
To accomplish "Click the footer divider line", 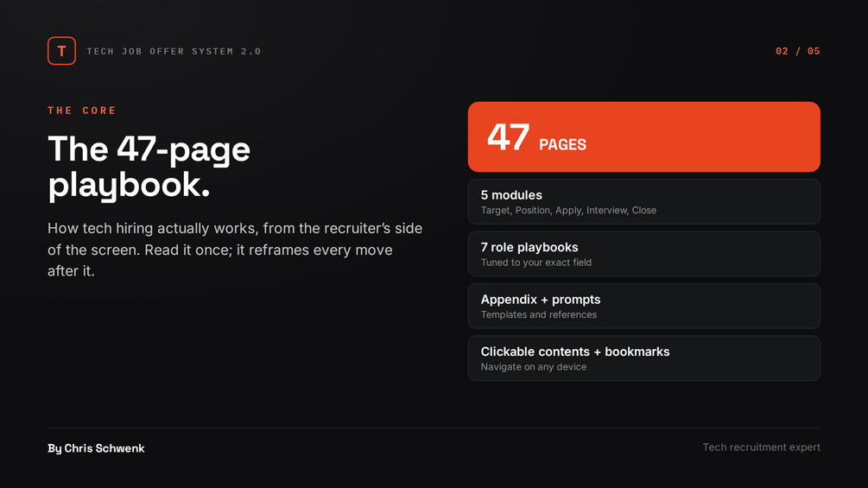I will click(434, 428).
